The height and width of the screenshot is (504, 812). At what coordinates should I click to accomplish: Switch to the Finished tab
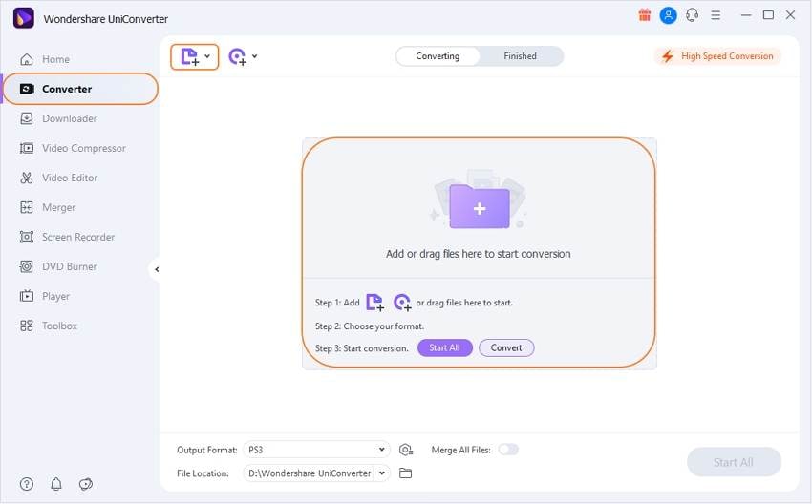tap(520, 56)
